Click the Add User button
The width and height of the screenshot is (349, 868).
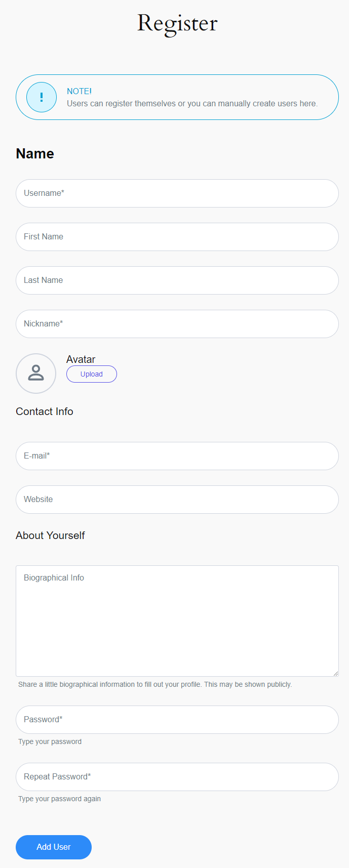[54, 847]
